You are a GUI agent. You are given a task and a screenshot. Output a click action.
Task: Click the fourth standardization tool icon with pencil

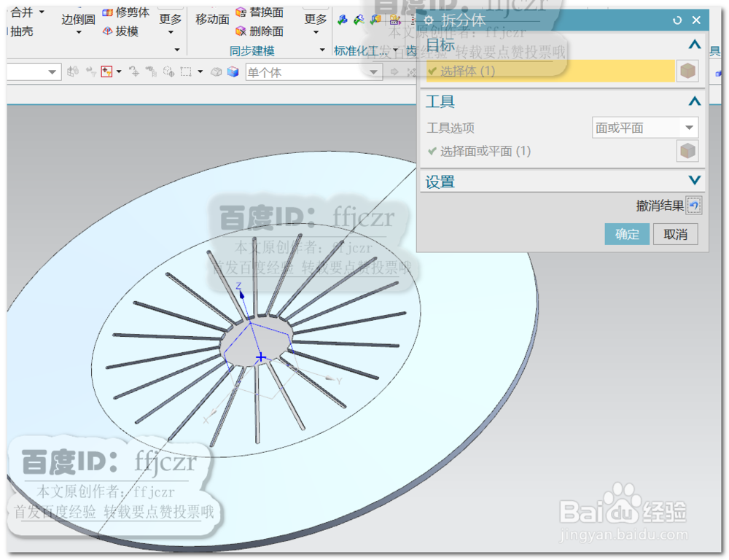click(394, 20)
